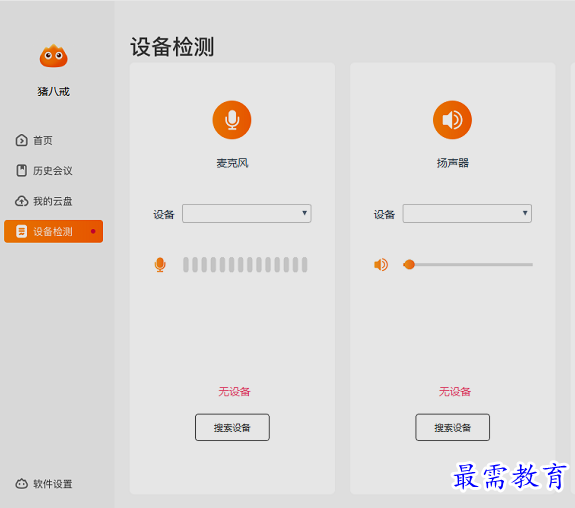Click the 扬声器 label
Screen dimensions: 575x508
453,163
